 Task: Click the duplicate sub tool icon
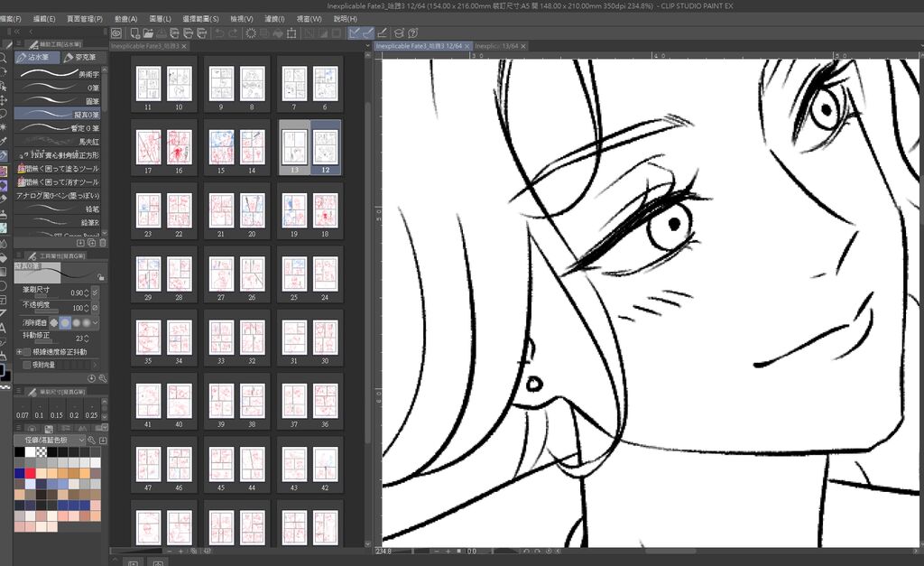tap(92, 242)
